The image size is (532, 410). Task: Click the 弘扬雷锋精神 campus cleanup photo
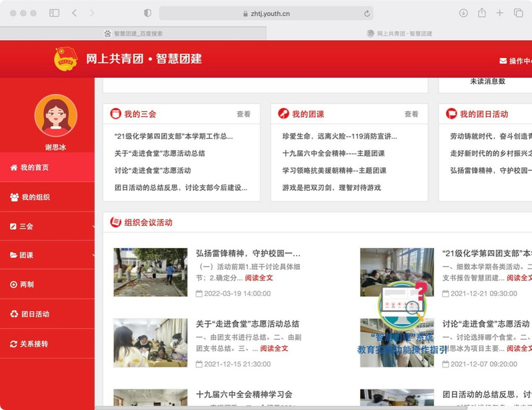pos(150,272)
